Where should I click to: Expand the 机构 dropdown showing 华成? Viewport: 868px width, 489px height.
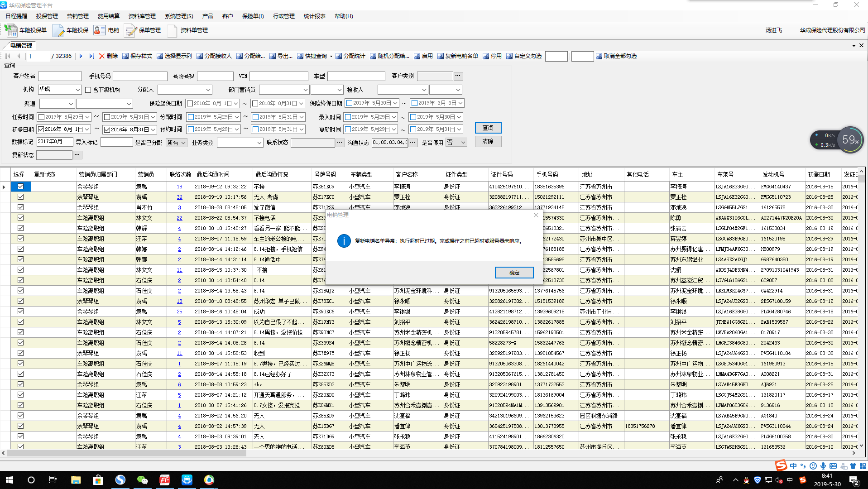pyautogui.click(x=78, y=90)
